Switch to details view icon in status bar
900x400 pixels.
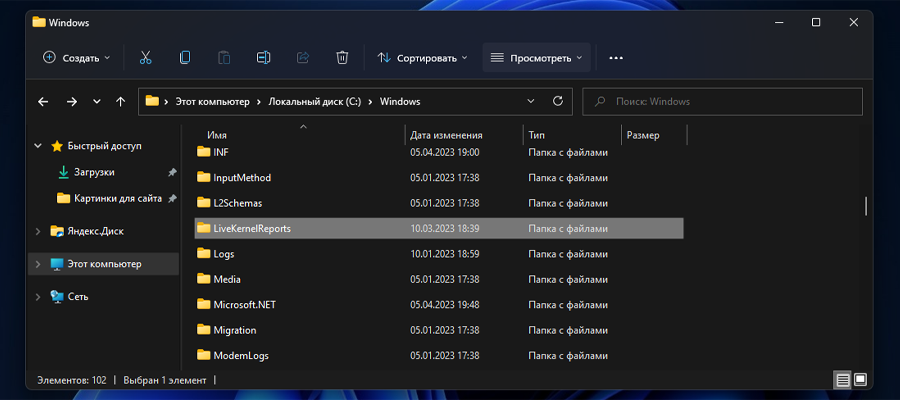click(843, 380)
